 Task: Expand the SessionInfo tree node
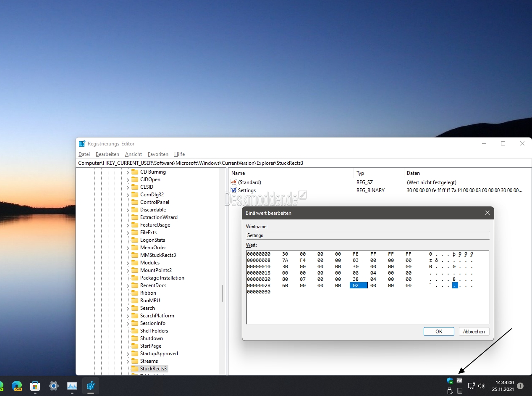(128, 323)
